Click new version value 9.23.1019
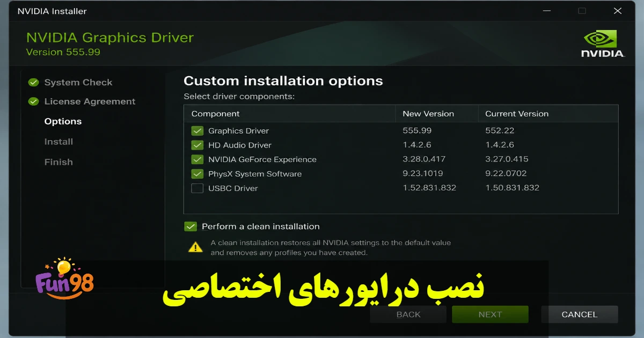The image size is (644, 338). 423,174
